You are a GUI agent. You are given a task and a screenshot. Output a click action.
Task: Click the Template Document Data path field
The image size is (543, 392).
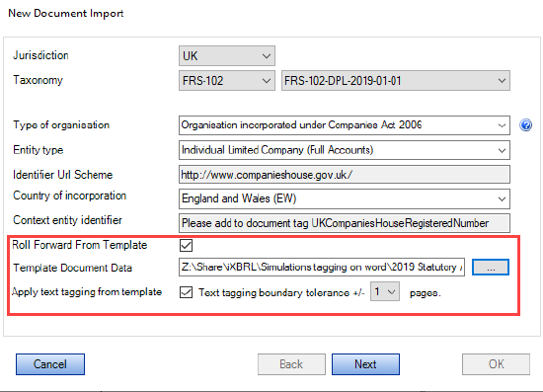(322, 268)
